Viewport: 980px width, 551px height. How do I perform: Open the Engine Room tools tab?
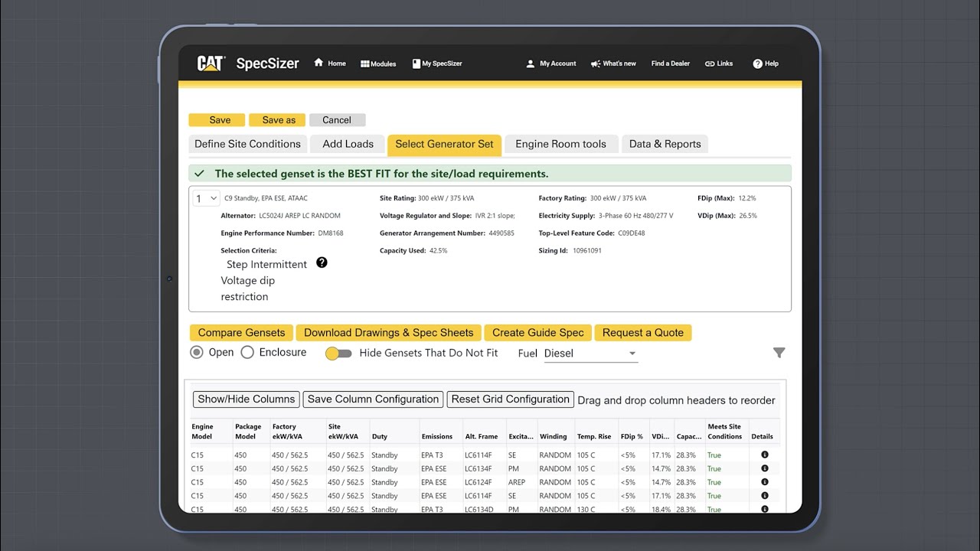tap(560, 144)
